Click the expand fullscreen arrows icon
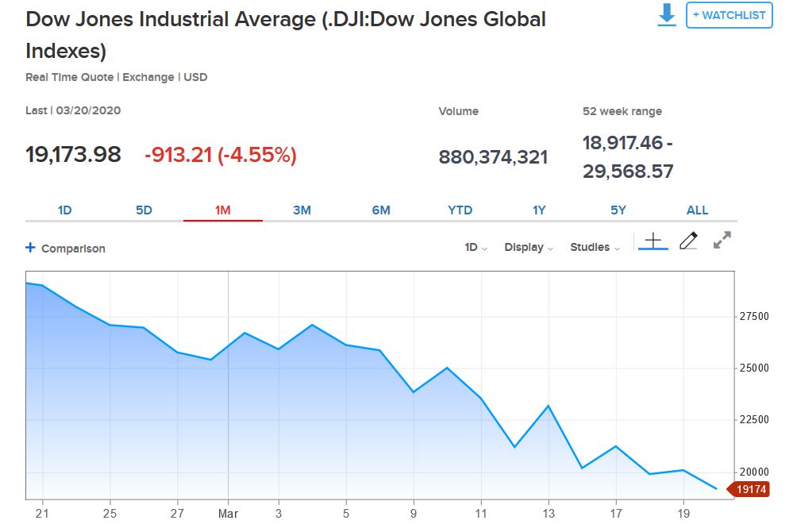The width and height of the screenshot is (797, 532). point(722,241)
